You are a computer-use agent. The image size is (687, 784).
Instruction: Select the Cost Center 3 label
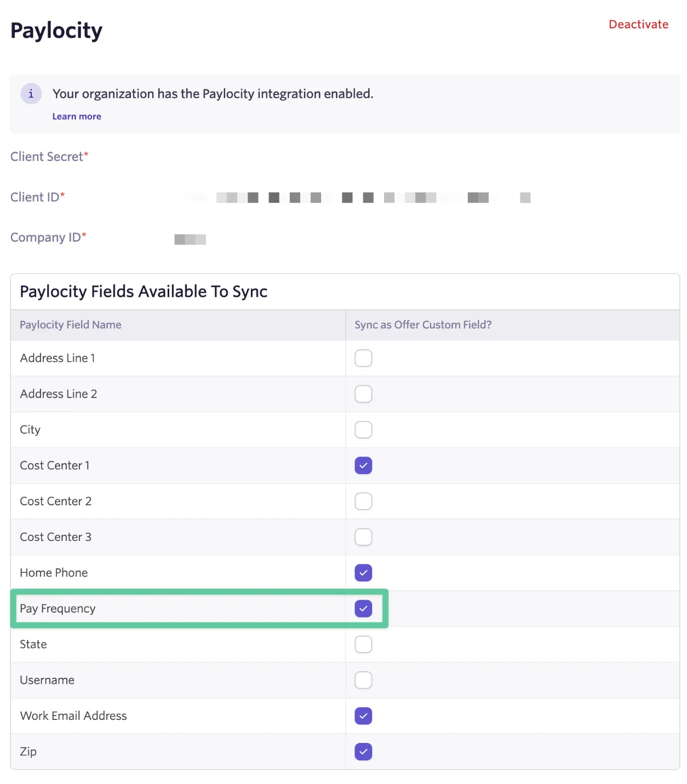[x=56, y=537]
